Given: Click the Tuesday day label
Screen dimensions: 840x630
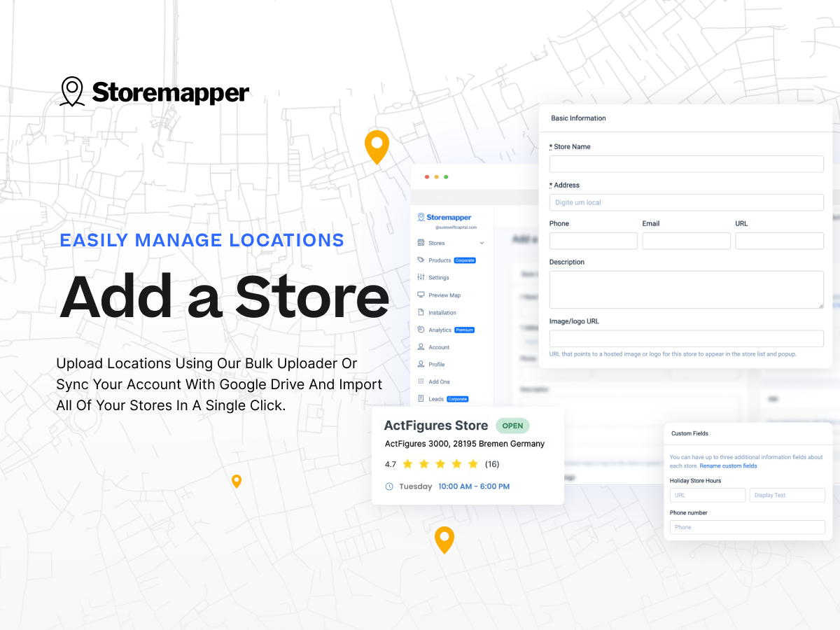Looking at the screenshot, I should (x=416, y=486).
